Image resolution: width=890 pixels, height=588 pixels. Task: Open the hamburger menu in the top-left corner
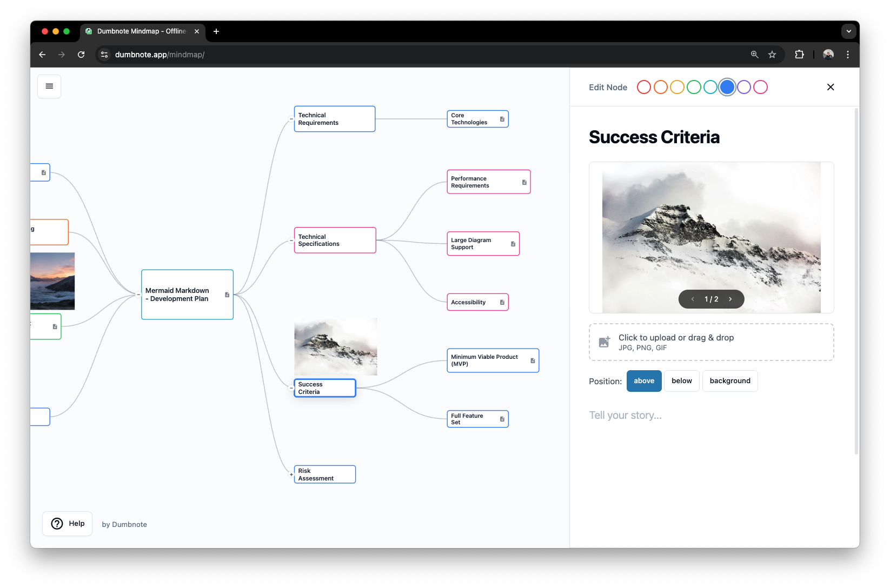49,86
